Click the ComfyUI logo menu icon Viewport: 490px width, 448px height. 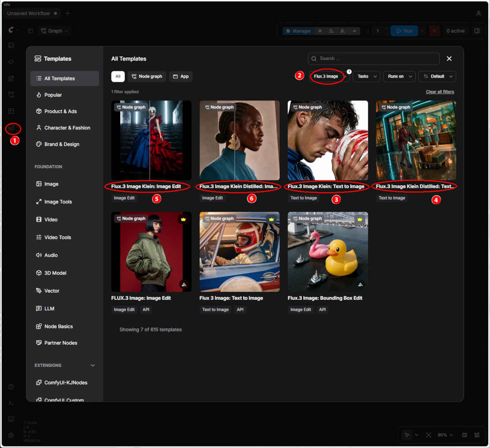tap(11, 30)
